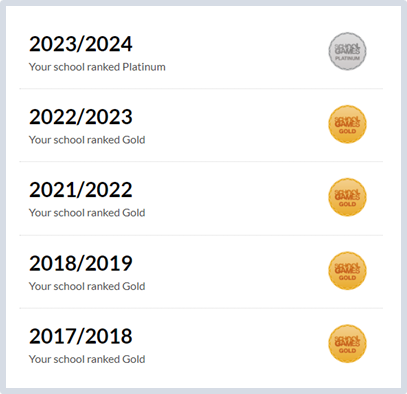Select the 2022/2023 year heading
Viewport: 407px width, 394px height.
click(81, 117)
